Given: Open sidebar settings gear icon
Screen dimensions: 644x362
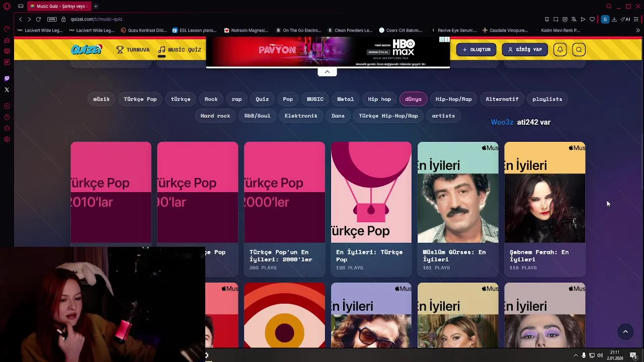Looking at the screenshot, I should point(7,139).
